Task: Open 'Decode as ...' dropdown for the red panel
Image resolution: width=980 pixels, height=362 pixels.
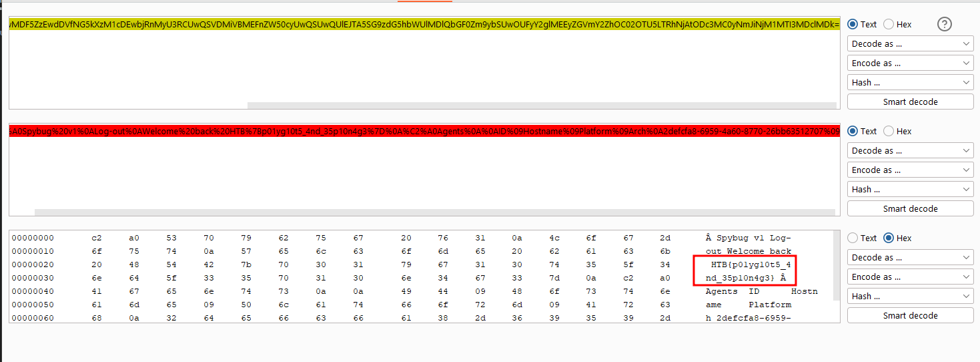Action: (910, 150)
